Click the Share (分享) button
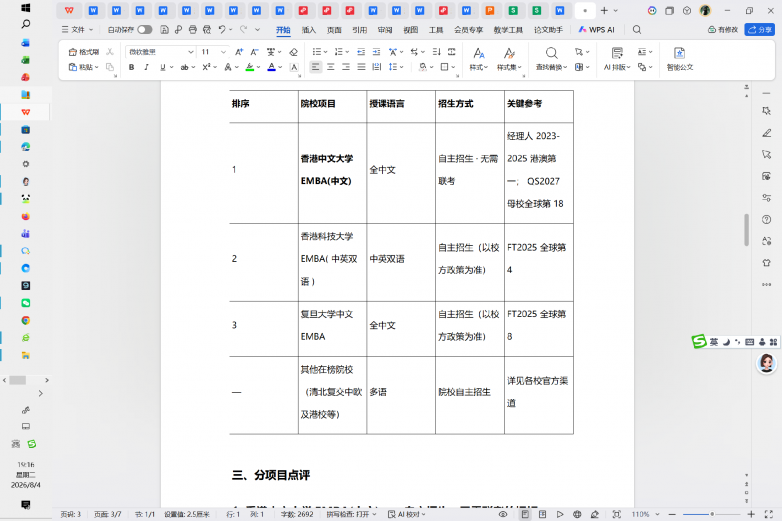This screenshot has height=521, width=782. click(x=760, y=30)
